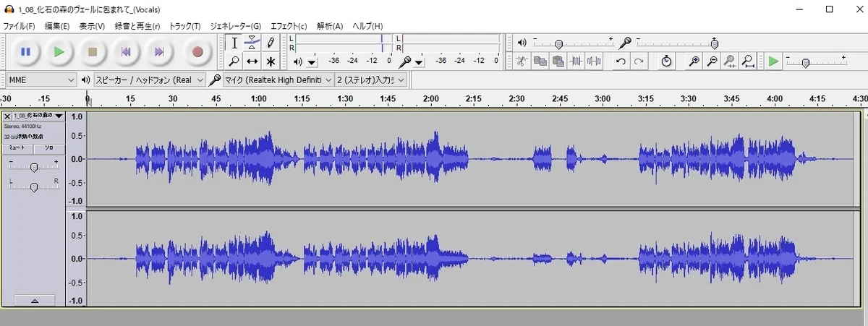Mute the vocals track (ミュート)
The image size is (868, 326).
tap(17, 147)
